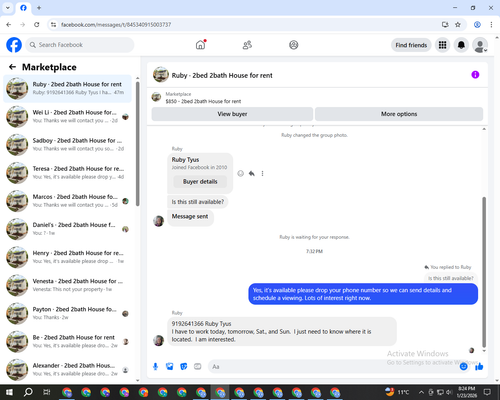This screenshot has width=500, height=400.
Task: Open the Windows notification center
Action: tap(487, 392)
